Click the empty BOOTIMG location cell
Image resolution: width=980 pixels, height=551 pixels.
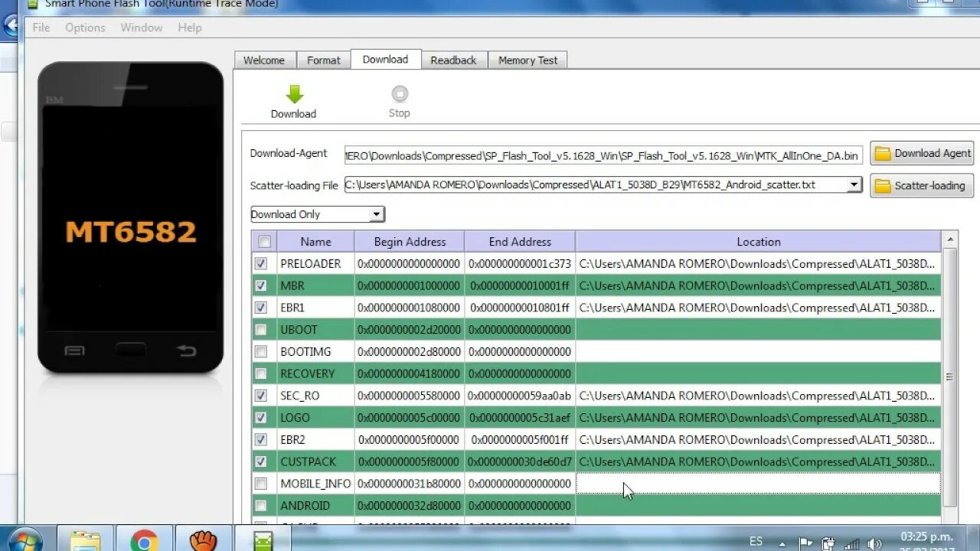tap(758, 351)
